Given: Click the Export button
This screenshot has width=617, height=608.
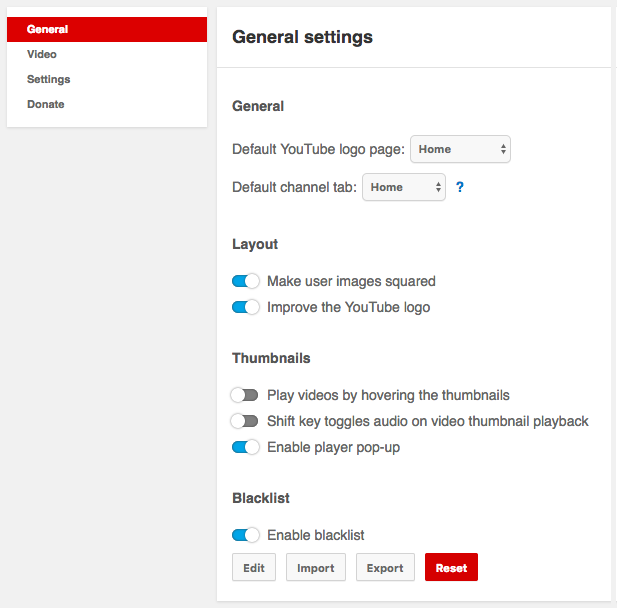Looking at the screenshot, I should coord(385,567).
